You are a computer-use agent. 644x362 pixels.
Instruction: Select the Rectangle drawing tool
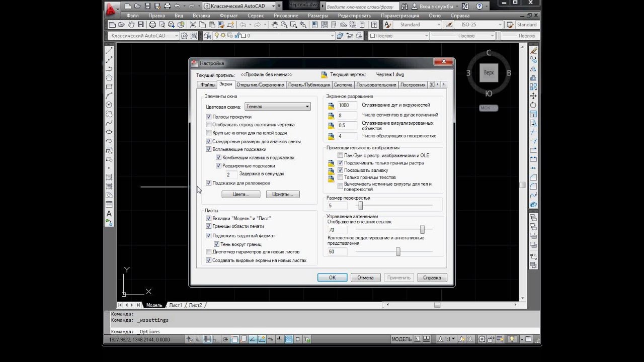(109, 87)
